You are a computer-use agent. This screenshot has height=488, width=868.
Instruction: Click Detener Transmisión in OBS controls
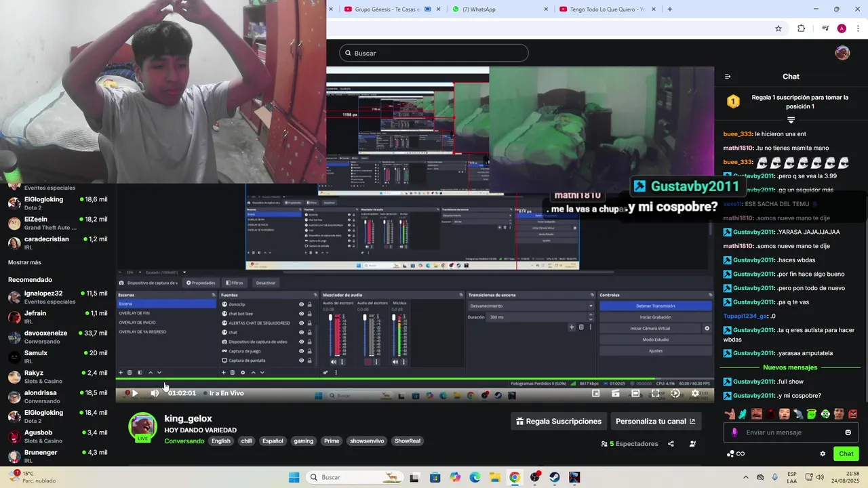point(655,306)
